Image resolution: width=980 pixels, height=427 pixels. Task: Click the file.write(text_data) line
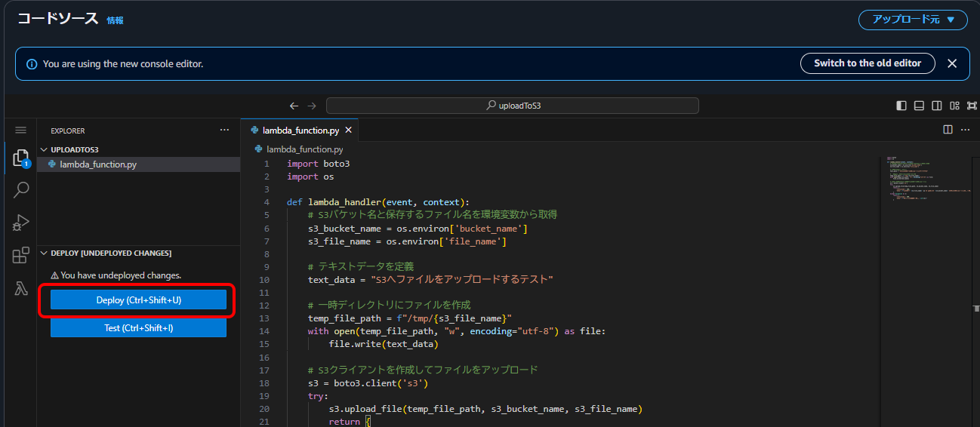(x=384, y=344)
